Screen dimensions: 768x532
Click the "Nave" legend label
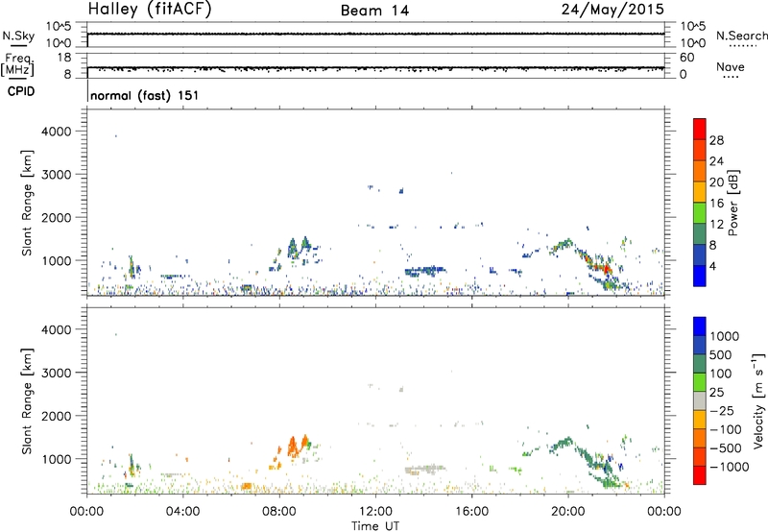731,66
